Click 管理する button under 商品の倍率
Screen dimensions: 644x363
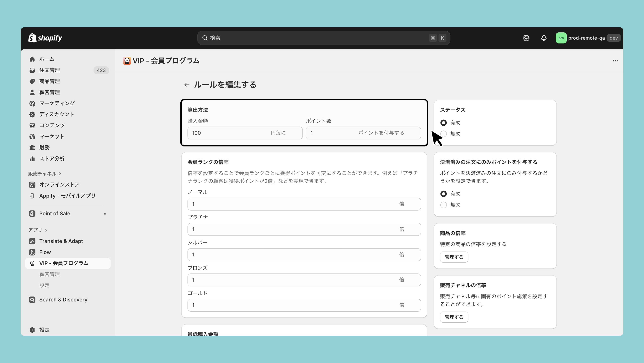click(454, 257)
